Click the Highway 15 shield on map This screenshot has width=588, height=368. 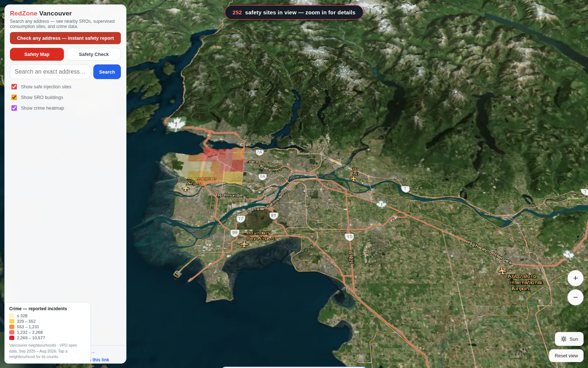(349, 237)
